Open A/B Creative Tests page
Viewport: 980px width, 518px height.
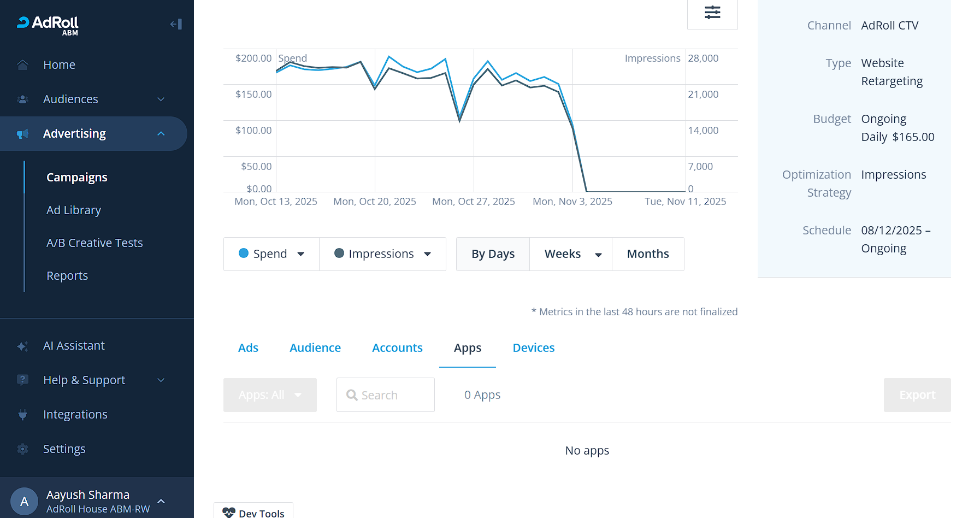click(x=95, y=243)
